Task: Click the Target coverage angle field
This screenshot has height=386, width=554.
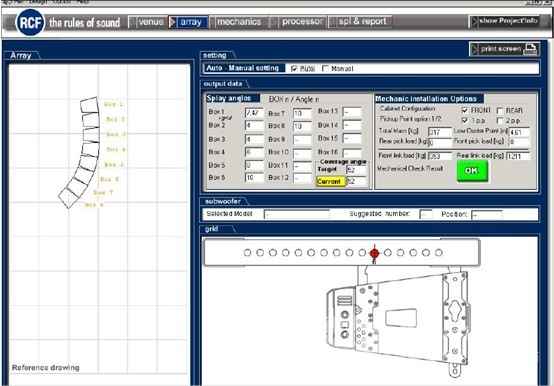Action: coord(356,170)
